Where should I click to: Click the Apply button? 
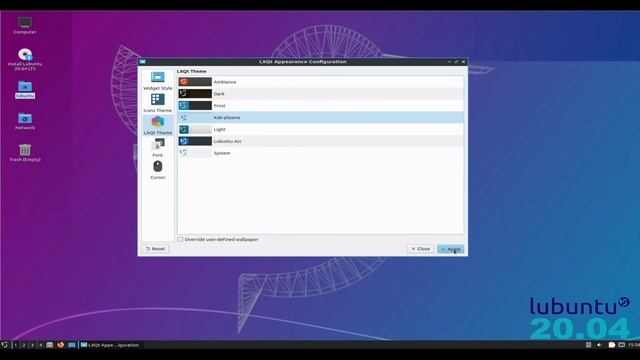(x=451, y=249)
